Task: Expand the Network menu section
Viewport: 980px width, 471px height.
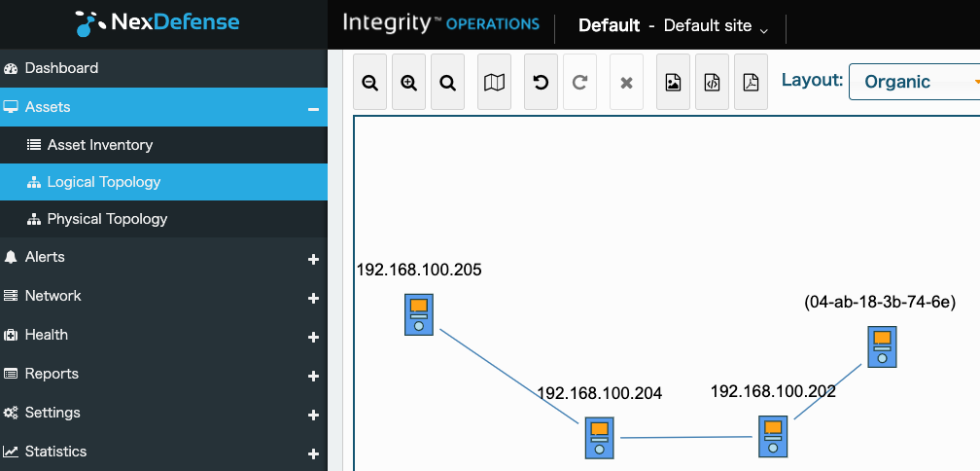Action: point(313,298)
